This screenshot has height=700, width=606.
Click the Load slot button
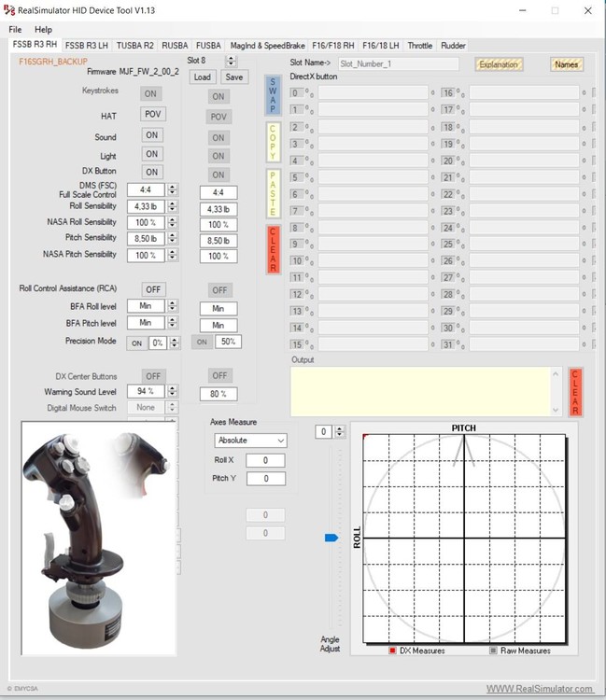point(203,77)
